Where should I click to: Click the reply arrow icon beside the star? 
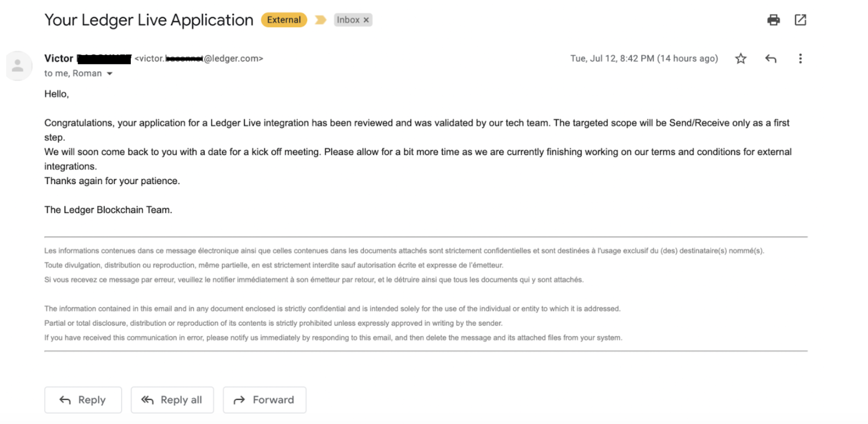click(771, 59)
